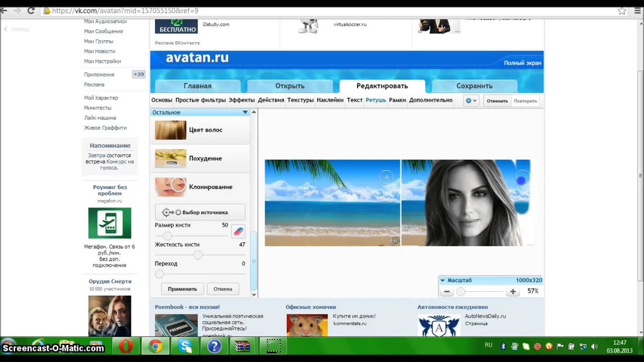
Task: Open the Наклейки stickers menu
Action: click(330, 100)
